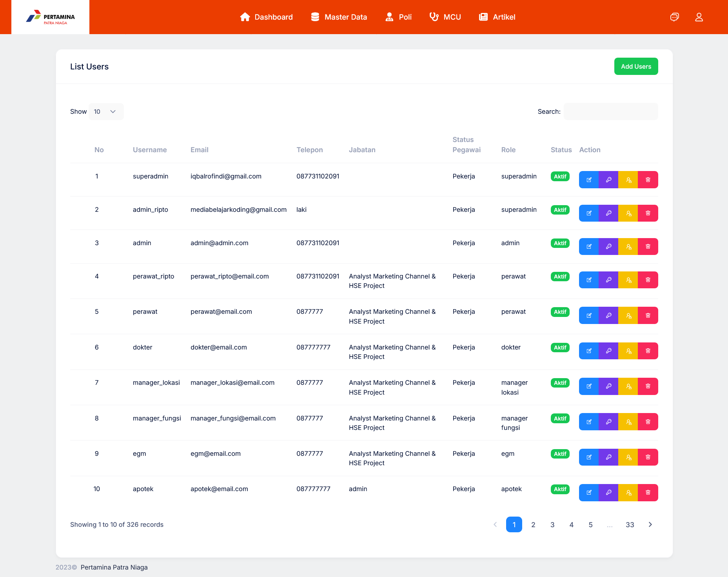The height and width of the screenshot is (577, 728).
Task: Click the Aktif badge for dokter row
Action: point(560,348)
